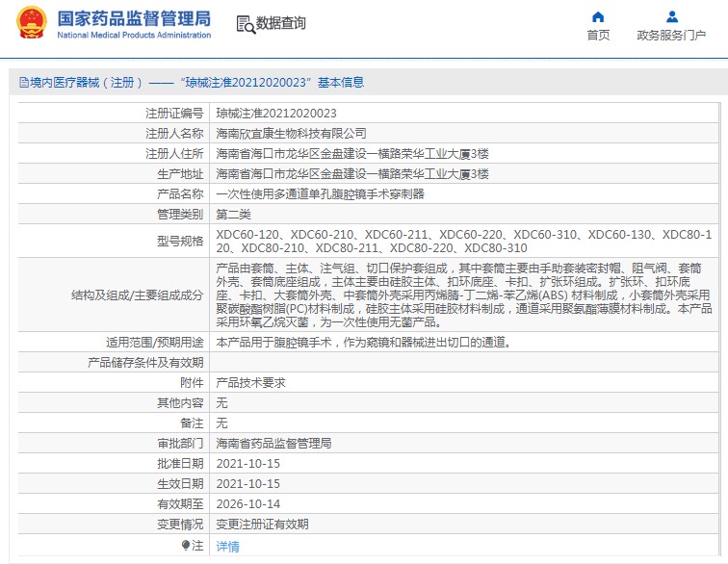Click the 生产地址 address value
The image size is (728, 564).
351,174
